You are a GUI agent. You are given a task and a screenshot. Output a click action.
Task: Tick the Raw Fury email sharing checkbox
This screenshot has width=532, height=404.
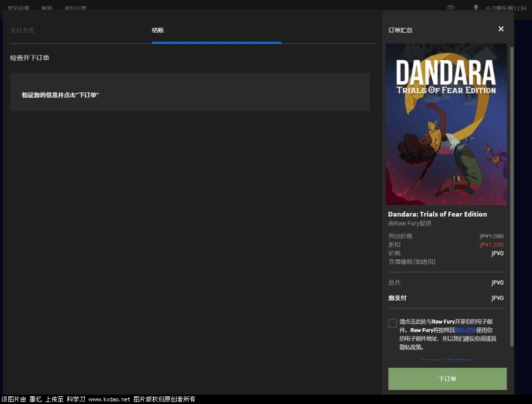point(393,324)
